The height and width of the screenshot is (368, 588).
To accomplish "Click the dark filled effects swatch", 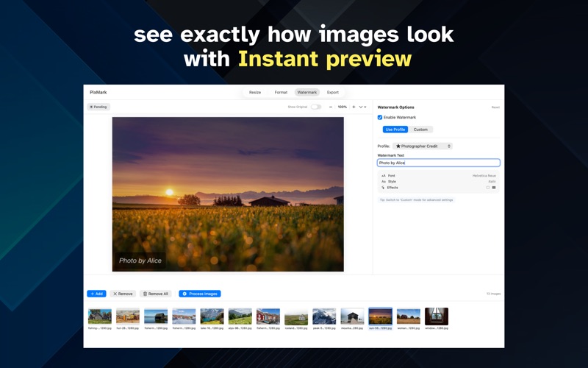I will tap(494, 188).
